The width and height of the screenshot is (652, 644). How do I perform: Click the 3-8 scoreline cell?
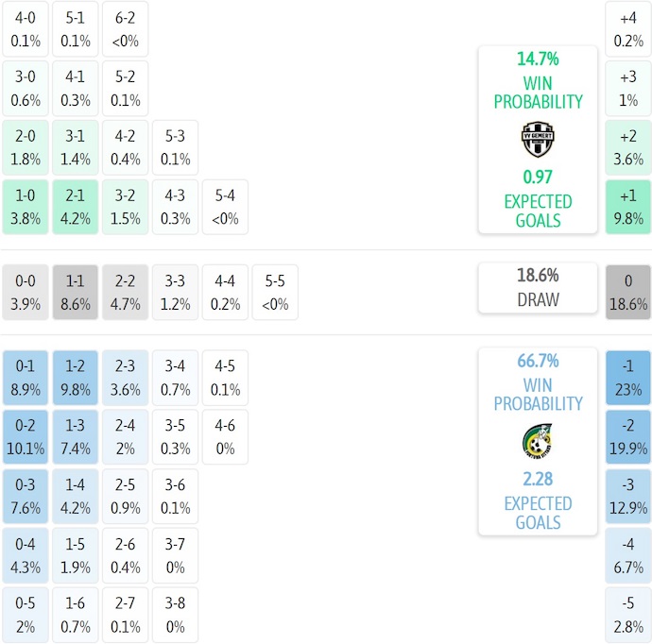coord(175,616)
